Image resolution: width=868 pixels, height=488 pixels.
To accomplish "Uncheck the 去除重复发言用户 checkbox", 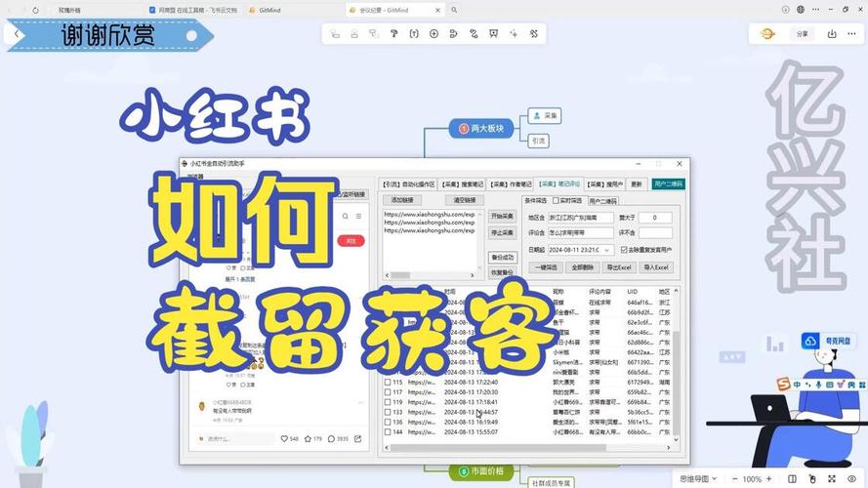I will coord(624,250).
